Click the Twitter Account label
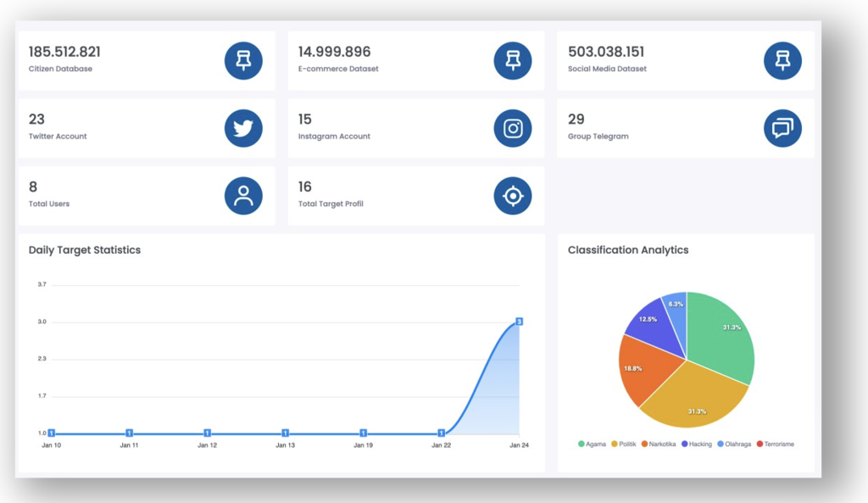 coord(58,137)
